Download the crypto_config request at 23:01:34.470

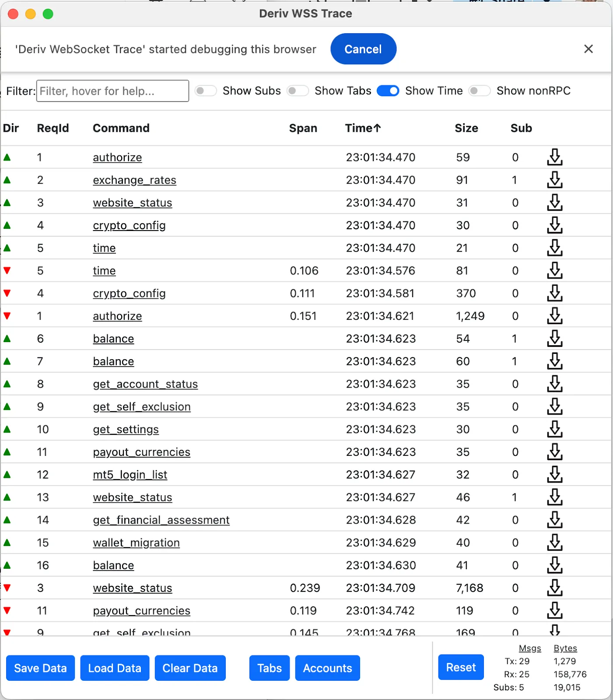[x=555, y=225]
